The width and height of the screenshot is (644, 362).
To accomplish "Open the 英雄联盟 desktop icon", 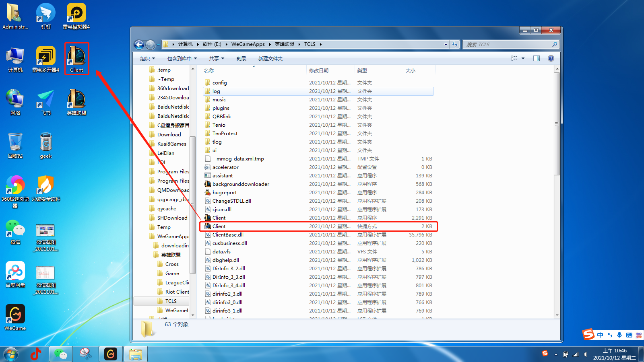I will pyautogui.click(x=76, y=102).
